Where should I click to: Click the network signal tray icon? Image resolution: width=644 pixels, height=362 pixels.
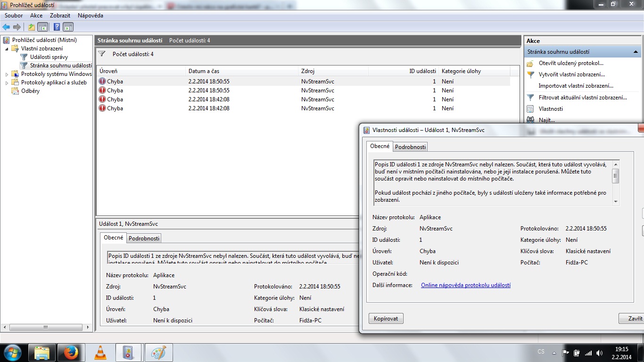[x=588, y=353]
